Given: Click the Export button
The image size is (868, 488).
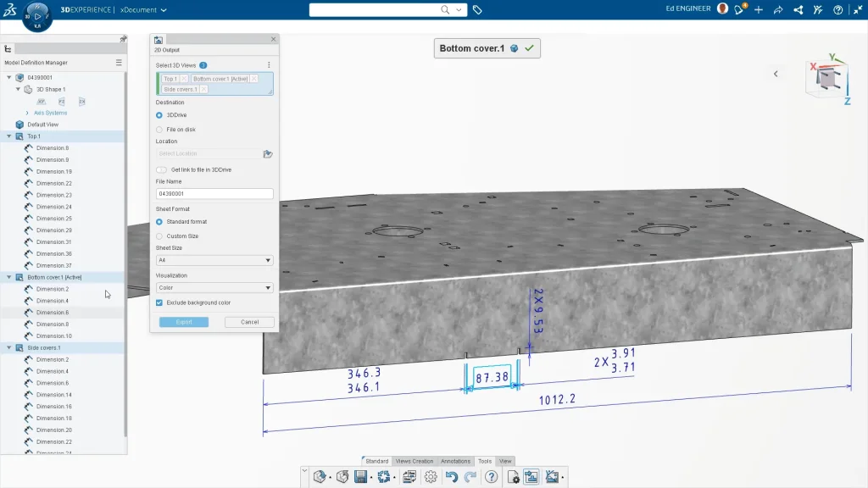Looking at the screenshot, I should (x=184, y=322).
